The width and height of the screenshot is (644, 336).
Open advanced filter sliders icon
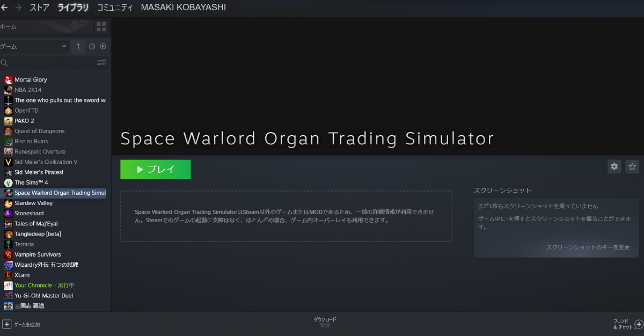[x=101, y=63]
